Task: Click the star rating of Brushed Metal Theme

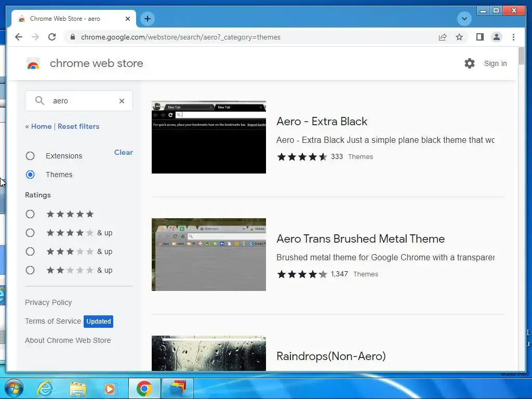Action: point(302,274)
